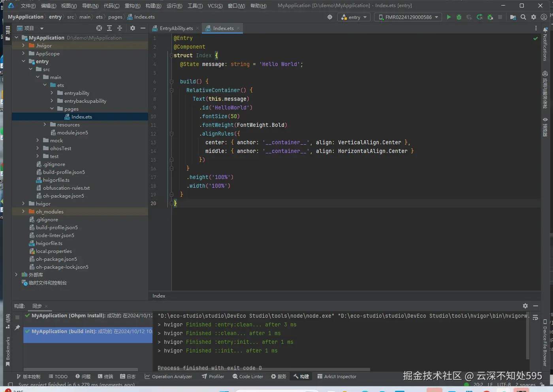Select hvigorfile.ts under the entry folder

[56, 180]
